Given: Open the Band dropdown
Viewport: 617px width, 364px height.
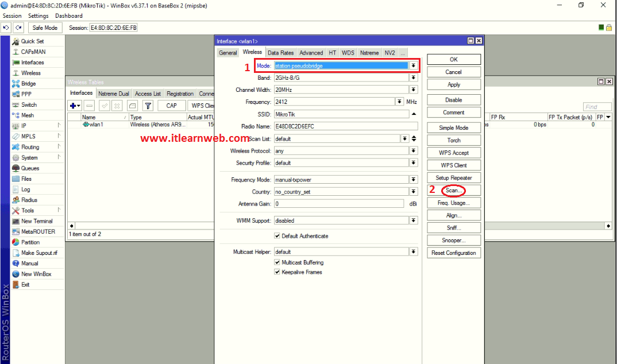Looking at the screenshot, I should (x=413, y=77).
